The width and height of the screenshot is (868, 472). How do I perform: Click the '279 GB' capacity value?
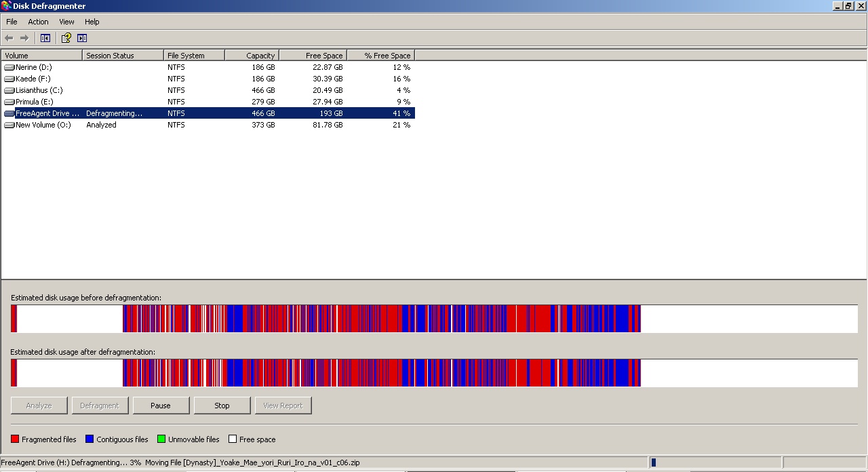point(264,102)
